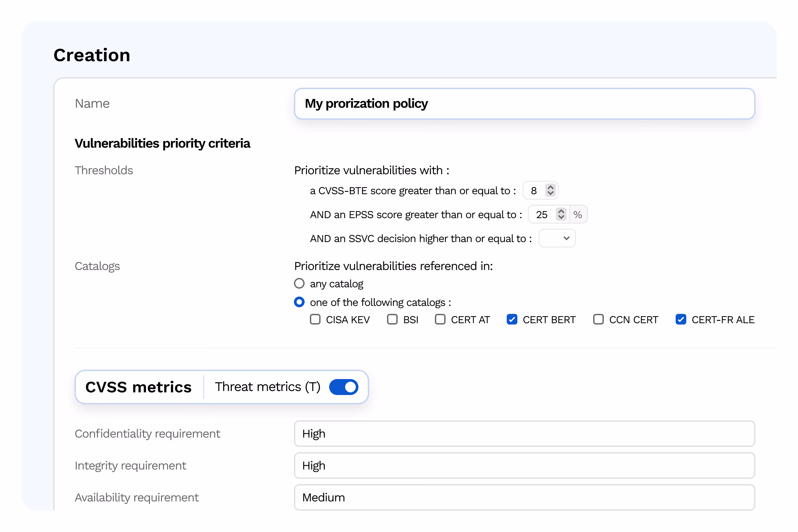Open the Integrity requirement dropdown
This screenshot has width=798, height=532.
tap(524, 465)
